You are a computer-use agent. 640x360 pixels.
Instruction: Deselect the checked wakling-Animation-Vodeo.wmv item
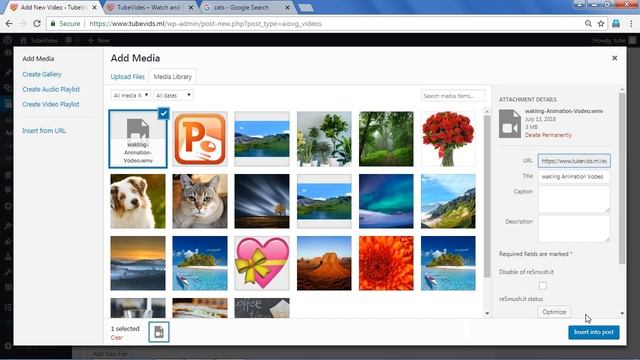pos(163,113)
